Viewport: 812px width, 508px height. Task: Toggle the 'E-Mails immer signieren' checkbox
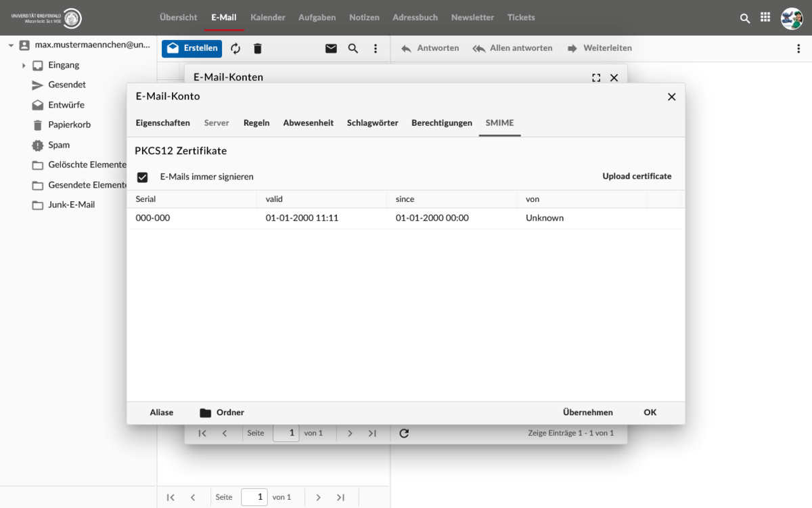point(142,177)
